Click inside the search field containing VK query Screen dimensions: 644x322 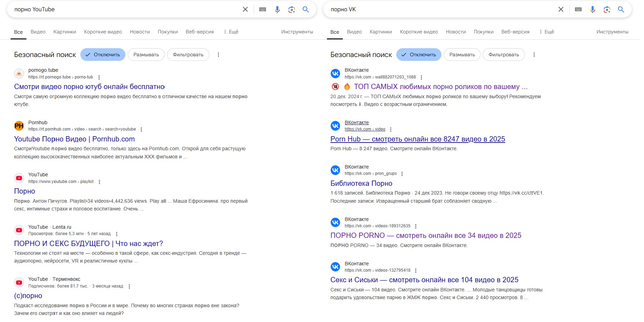(440, 10)
